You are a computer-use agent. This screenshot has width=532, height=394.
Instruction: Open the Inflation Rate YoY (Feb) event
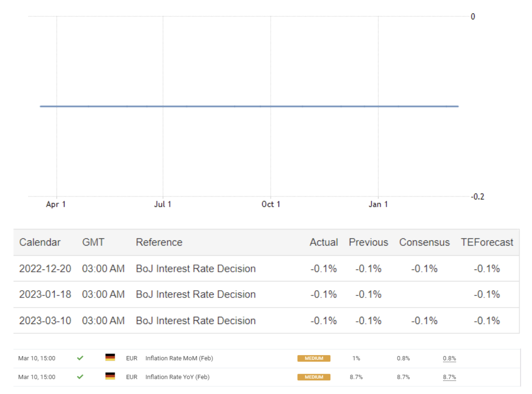[x=178, y=377]
